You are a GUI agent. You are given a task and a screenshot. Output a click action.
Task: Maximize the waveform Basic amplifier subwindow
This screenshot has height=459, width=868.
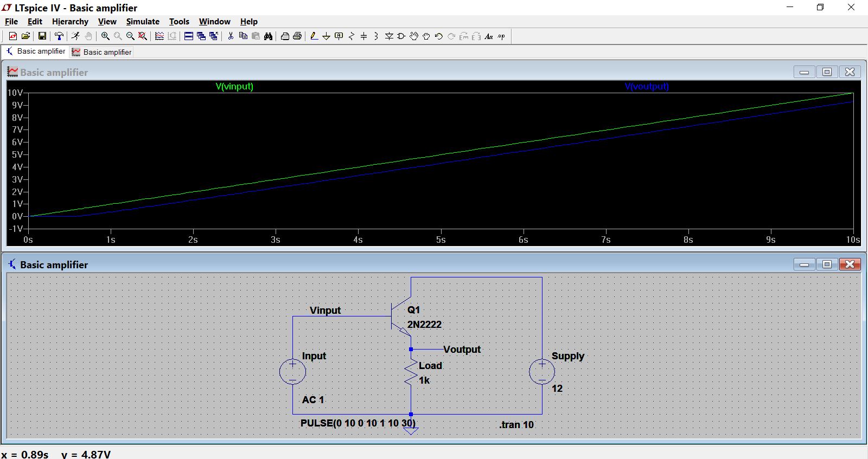point(827,72)
